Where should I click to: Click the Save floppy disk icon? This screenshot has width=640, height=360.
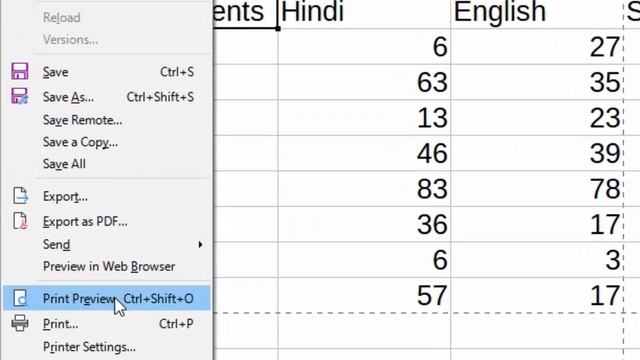pyautogui.click(x=20, y=71)
